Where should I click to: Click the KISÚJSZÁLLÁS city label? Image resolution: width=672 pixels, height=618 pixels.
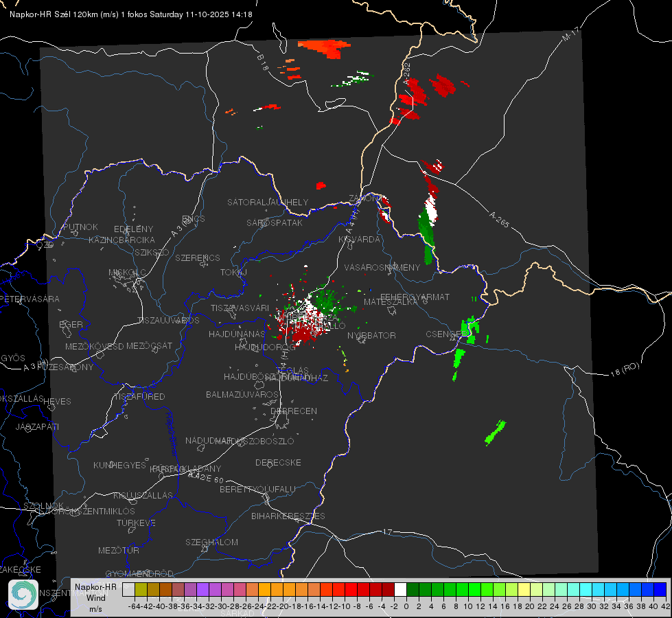pyautogui.click(x=143, y=495)
